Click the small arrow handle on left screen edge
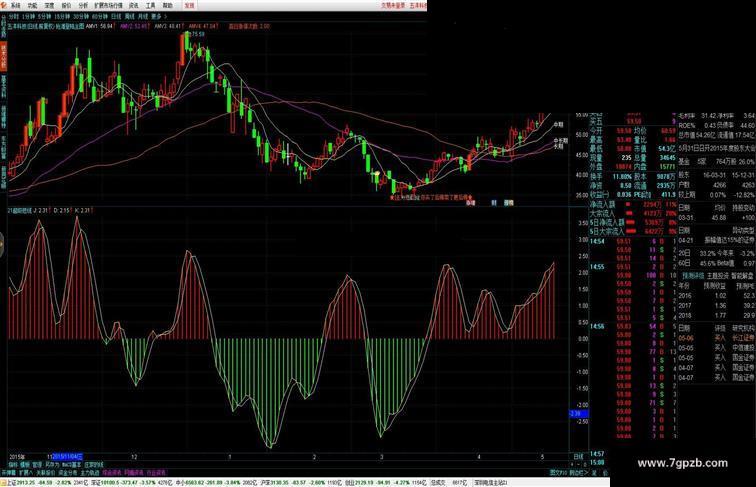Image resolution: width=756 pixels, height=487 pixels. (x=1, y=244)
